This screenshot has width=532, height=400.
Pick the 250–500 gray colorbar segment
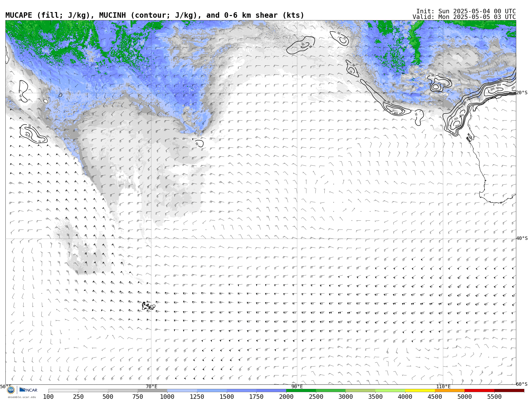point(93,391)
